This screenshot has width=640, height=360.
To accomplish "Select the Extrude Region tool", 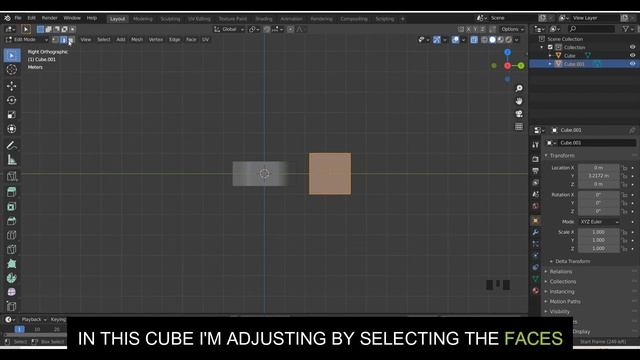I will (x=12, y=192).
